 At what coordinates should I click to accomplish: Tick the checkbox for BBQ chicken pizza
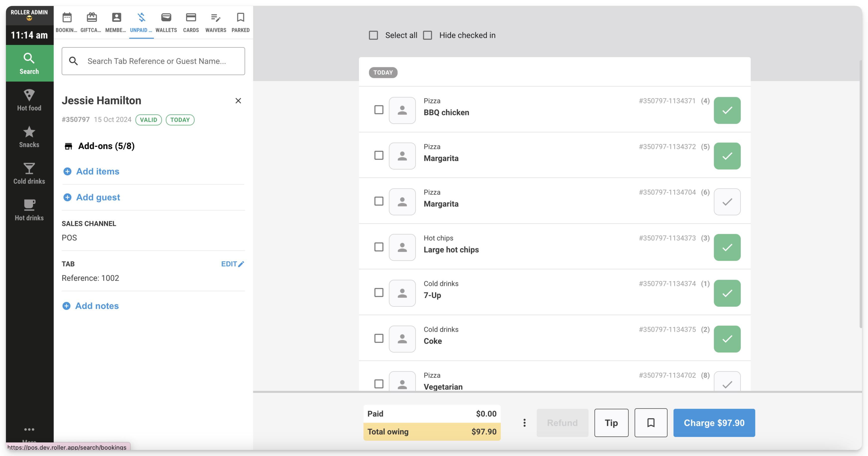coord(379,110)
